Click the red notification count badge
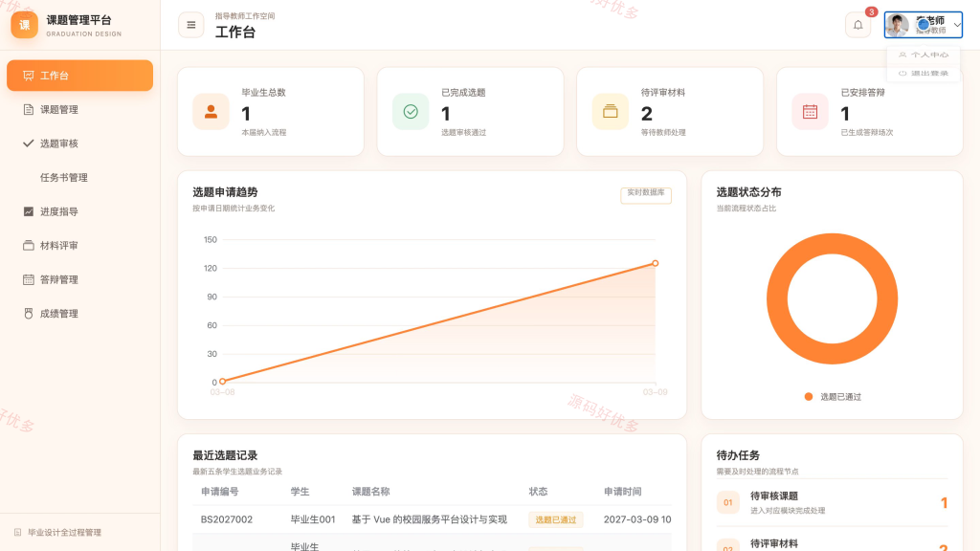The image size is (980, 551). click(x=871, y=11)
